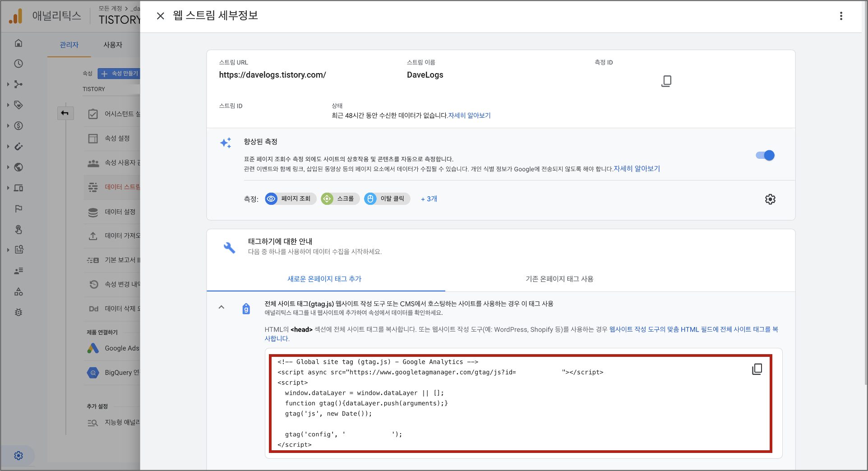
Task: Open 데이터 스트림 in admin list
Action: point(112,187)
